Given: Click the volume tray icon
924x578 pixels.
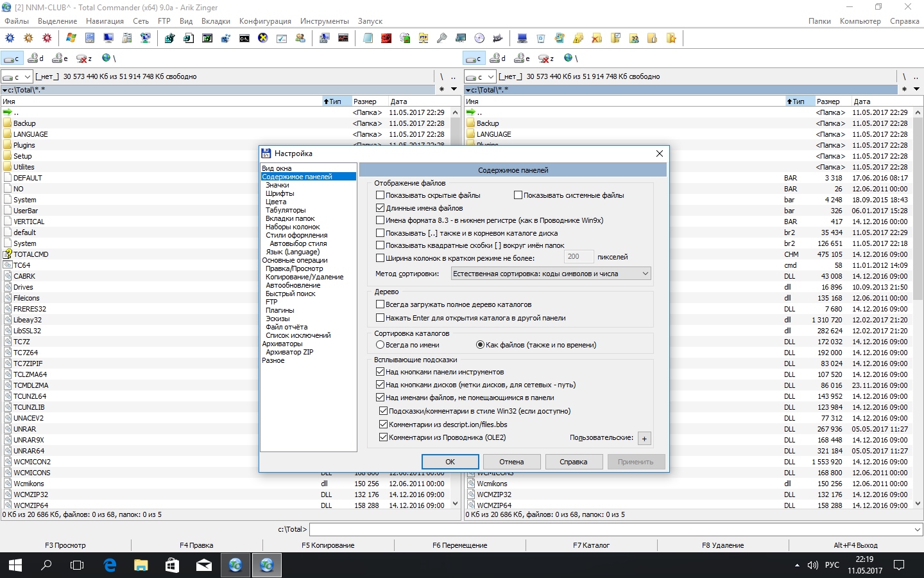Looking at the screenshot, I should coord(813,565).
